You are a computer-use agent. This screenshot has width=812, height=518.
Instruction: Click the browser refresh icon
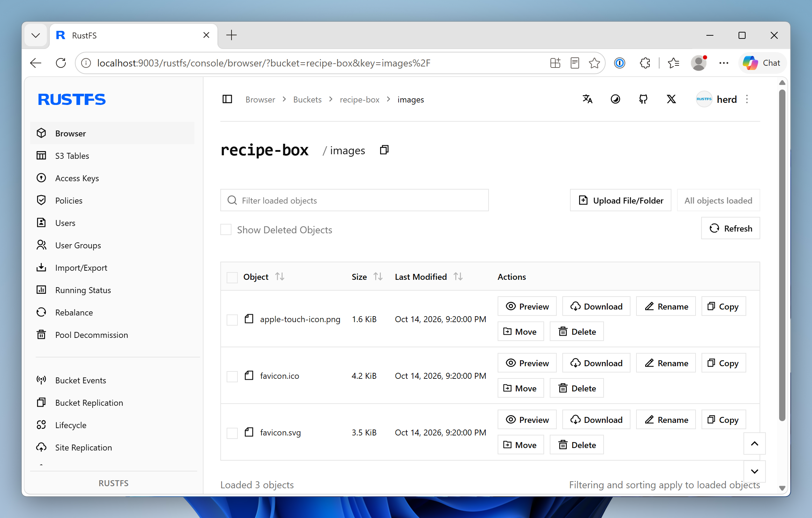pos(61,63)
